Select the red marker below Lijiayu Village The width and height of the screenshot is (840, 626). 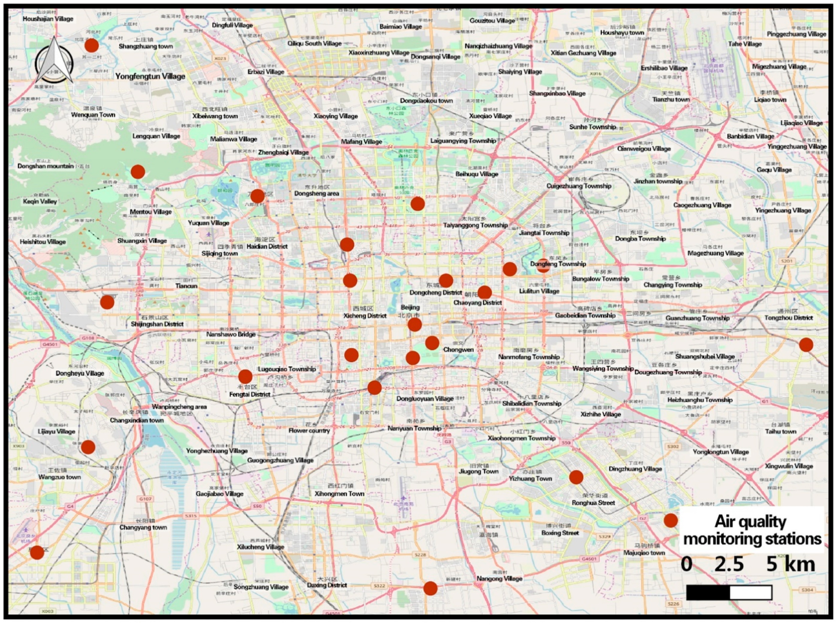point(88,447)
